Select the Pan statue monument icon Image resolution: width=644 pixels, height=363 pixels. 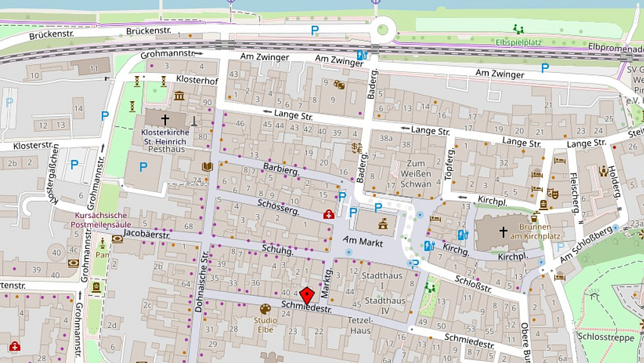click(102, 244)
